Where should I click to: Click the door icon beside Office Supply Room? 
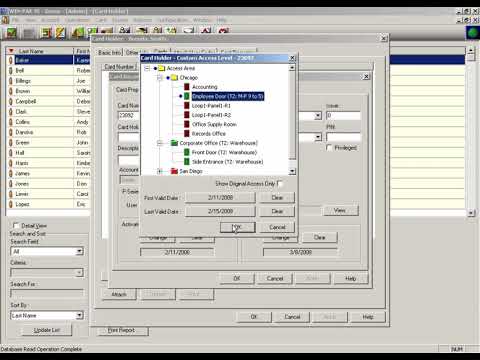point(187,124)
